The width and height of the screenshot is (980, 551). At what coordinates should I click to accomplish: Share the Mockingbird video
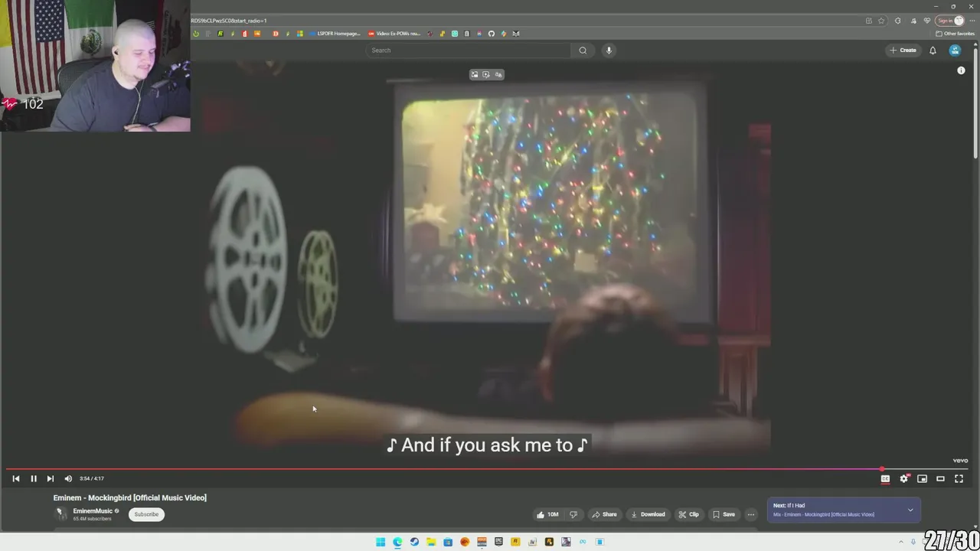coord(604,514)
